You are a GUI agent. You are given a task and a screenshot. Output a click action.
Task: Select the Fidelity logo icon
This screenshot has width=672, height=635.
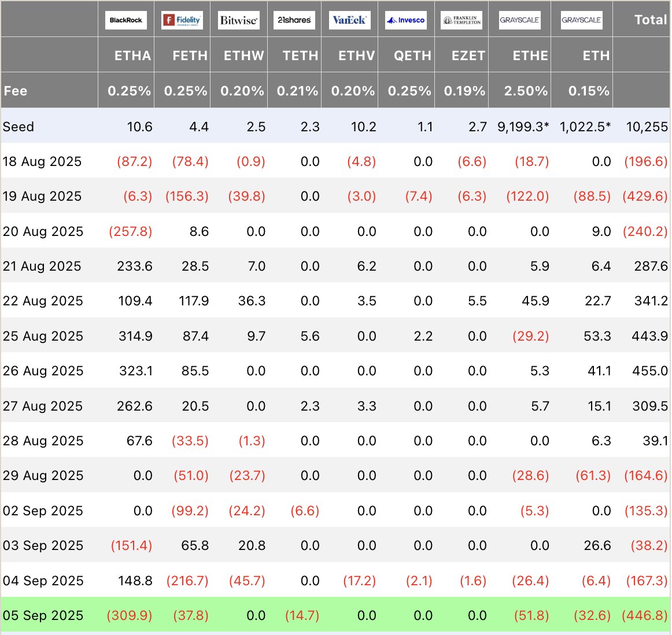tap(182, 20)
